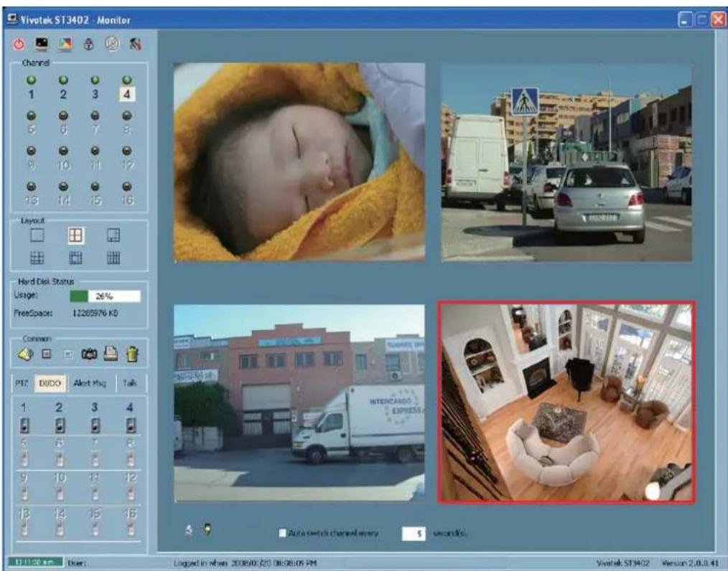Image resolution: width=728 pixels, height=571 pixels.
Task: Switch to the Alert Msg tab
Action: pyautogui.click(x=90, y=383)
